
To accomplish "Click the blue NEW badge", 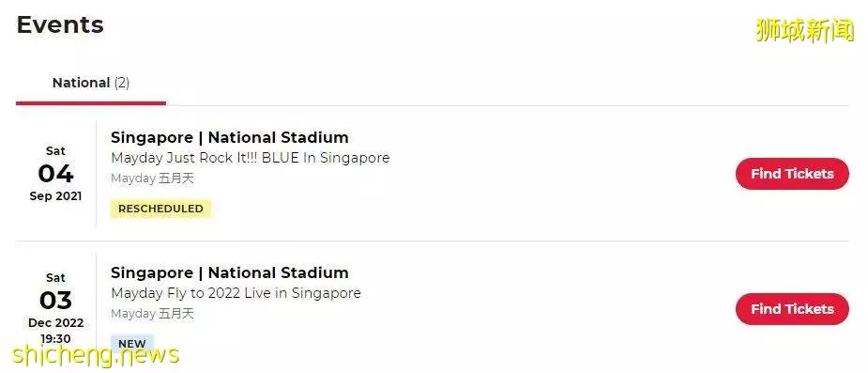I will click(x=132, y=344).
